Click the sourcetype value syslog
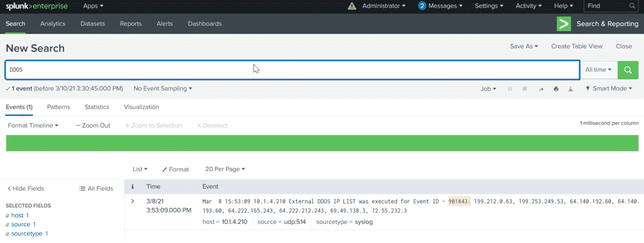The image size is (644, 243). tap(363, 222)
